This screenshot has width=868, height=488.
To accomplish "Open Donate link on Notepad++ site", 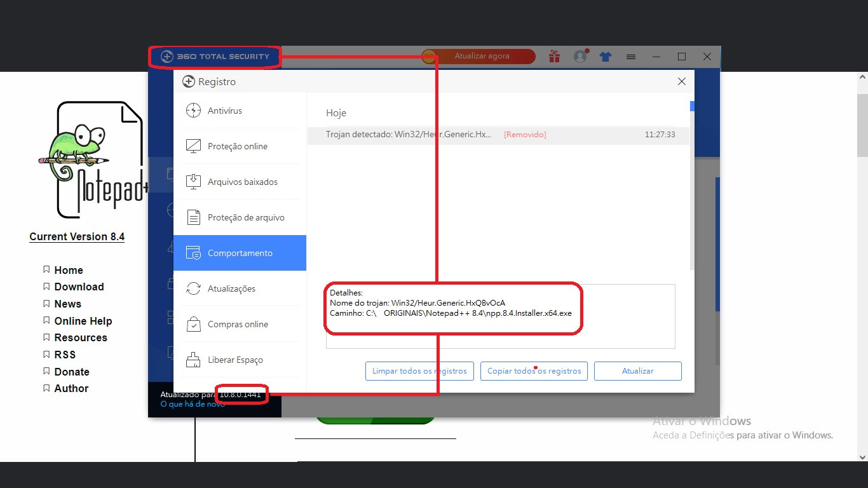I will click(72, 372).
